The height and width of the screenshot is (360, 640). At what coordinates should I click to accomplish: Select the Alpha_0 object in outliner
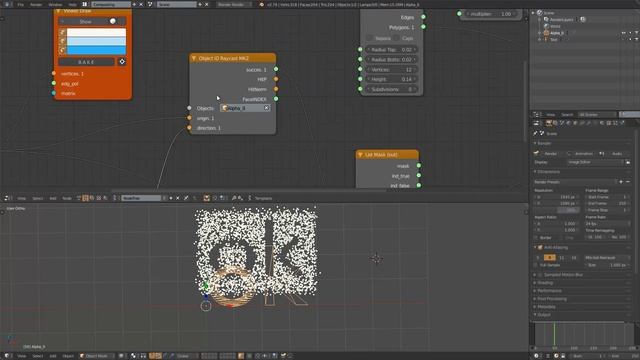pos(557,33)
